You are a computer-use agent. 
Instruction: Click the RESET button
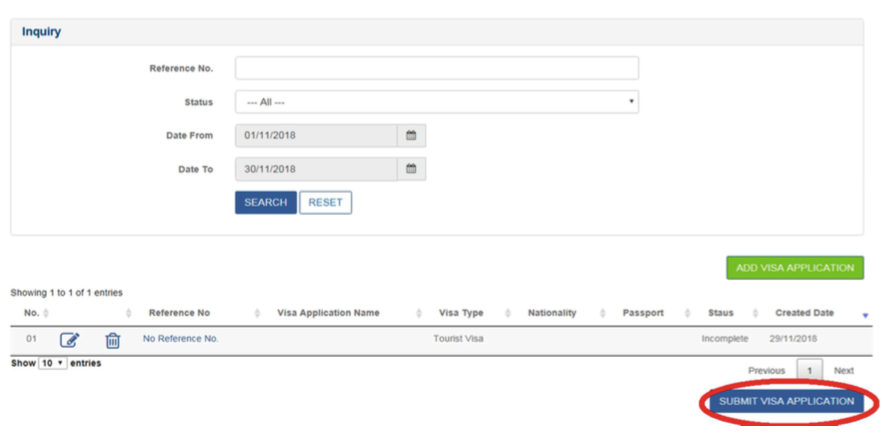[x=325, y=202]
